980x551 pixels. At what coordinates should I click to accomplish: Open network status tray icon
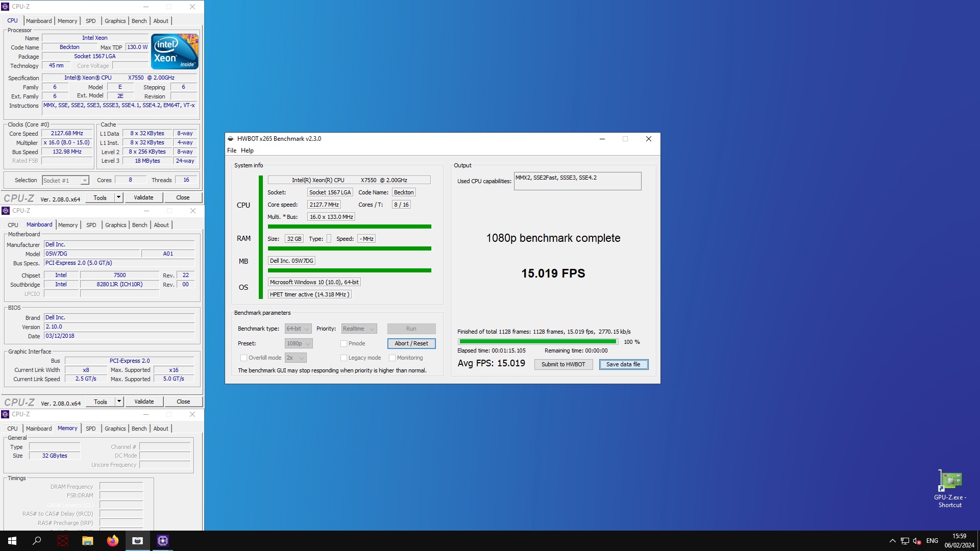(905, 541)
